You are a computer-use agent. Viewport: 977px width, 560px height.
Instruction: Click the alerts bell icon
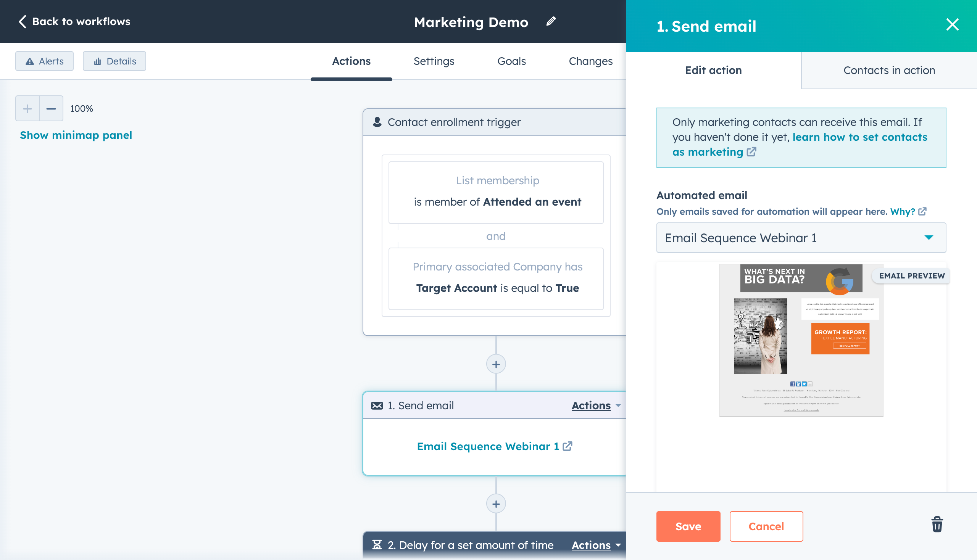tap(29, 61)
